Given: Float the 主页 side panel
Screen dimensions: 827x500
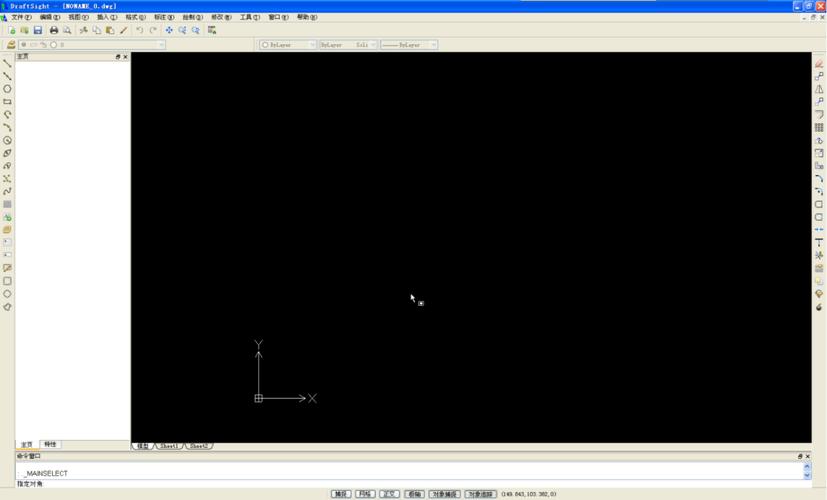Looking at the screenshot, I should (x=118, y=56).
